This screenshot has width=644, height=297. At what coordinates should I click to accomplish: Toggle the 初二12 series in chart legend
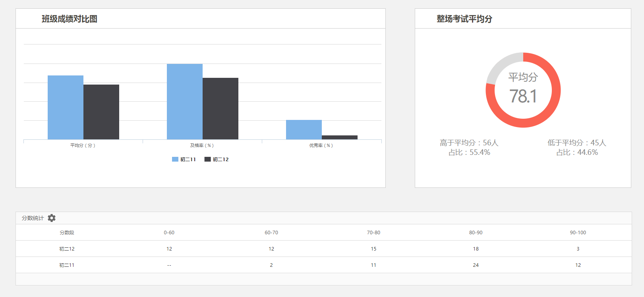tap(217, 159)
